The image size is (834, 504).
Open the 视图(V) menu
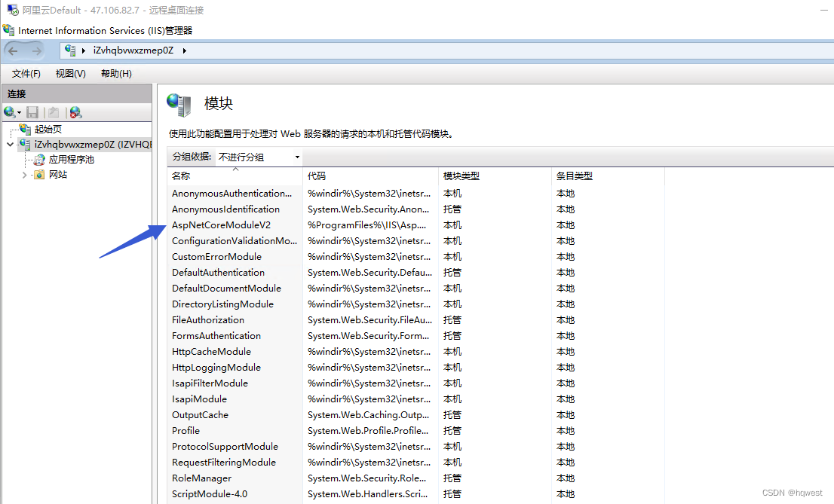pyautogui.click(x=71, y=73)
